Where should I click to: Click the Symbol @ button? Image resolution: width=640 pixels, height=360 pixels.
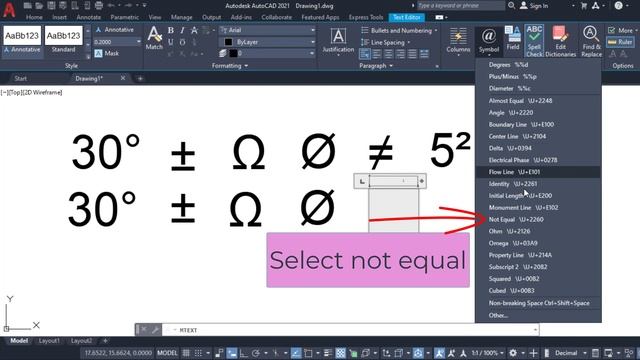(489, 41)
